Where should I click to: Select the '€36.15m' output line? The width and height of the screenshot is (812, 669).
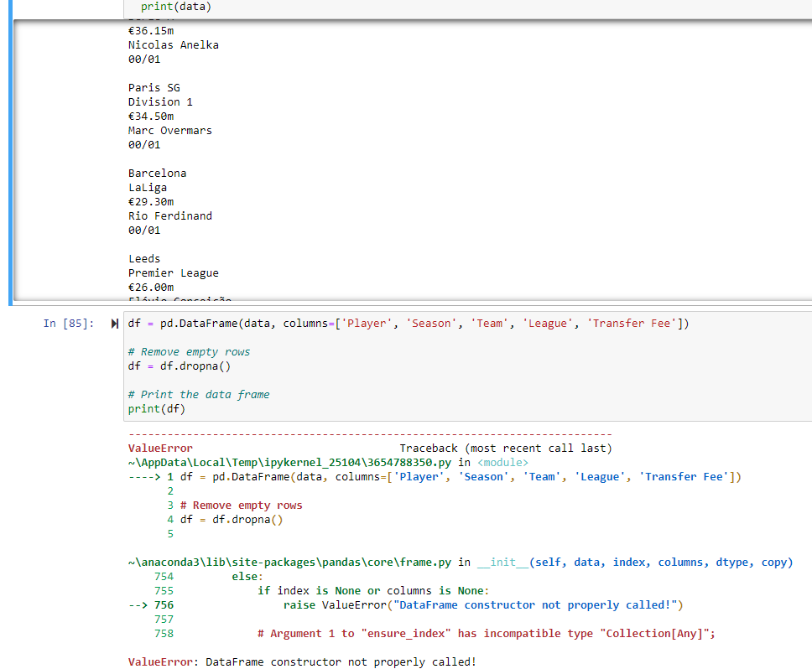coord(151,31)
